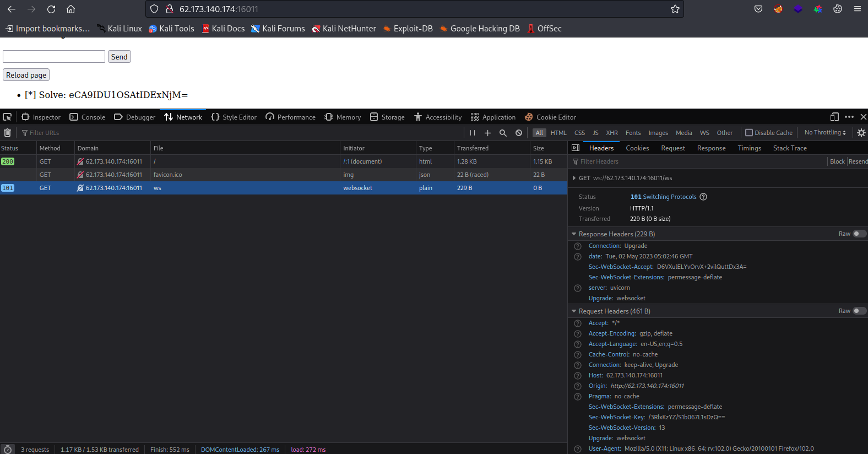Expand the GET ws:// URL details
Screen dimensions: 868x454
pyautogui.click(x=574, y=178)
